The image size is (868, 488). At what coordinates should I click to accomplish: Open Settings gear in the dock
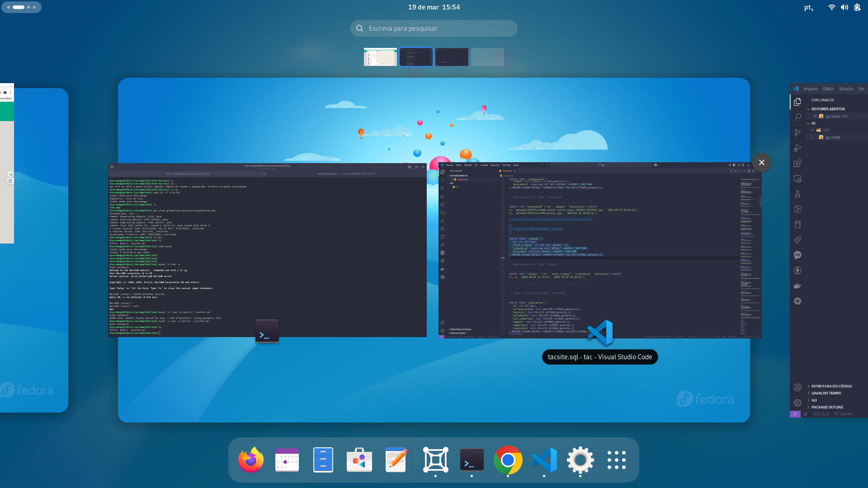pyautogui.click(x=580, y=460)
